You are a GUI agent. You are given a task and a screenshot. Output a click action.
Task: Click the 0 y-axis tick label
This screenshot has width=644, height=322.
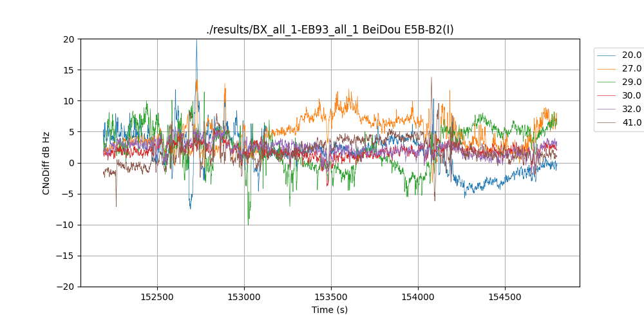coord(71,163)
